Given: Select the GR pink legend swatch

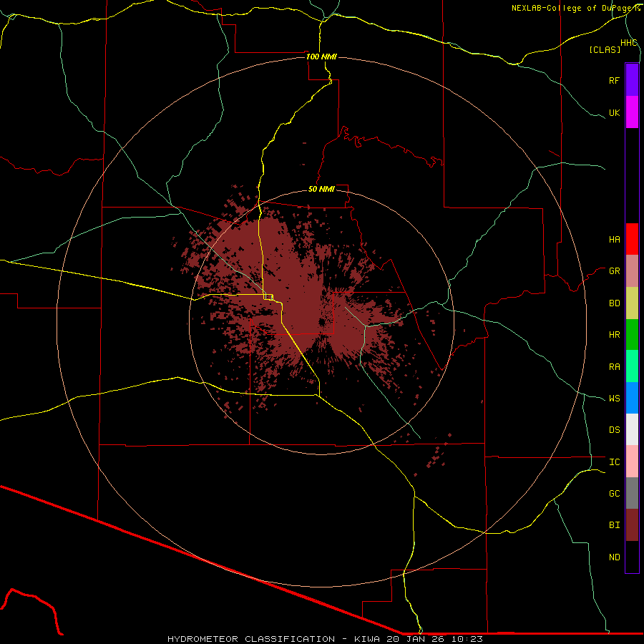Looking at the screenshot, I should (x=632, y=270).
